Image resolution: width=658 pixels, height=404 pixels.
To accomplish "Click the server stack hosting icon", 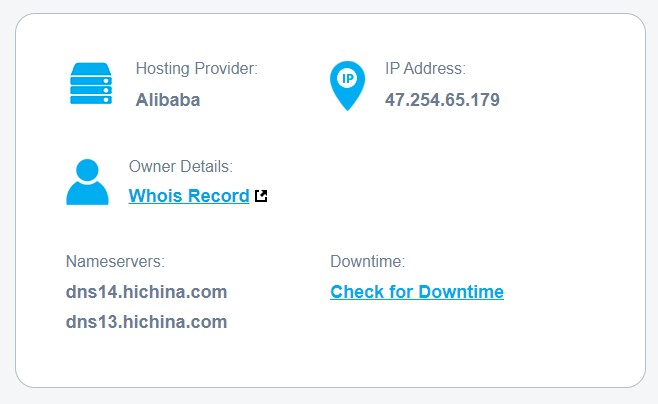I will coord(91,83).
